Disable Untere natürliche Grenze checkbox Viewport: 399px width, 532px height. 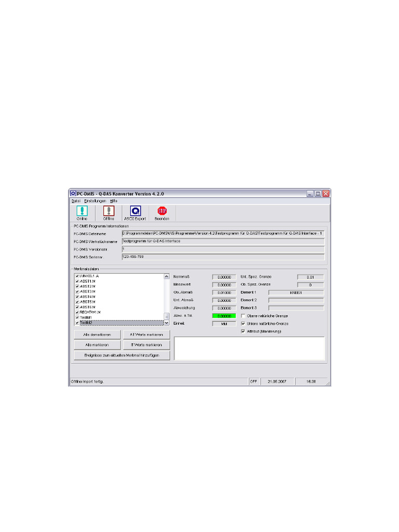pyautogui.click(x=243, y=324)
